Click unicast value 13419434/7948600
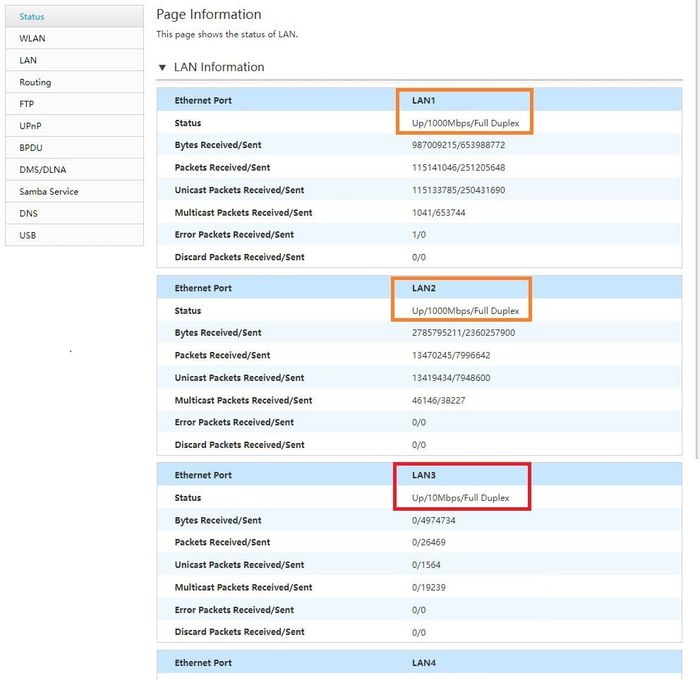This screenshot has width=700, height=680. pyautogui.click(x=451, y=378)
